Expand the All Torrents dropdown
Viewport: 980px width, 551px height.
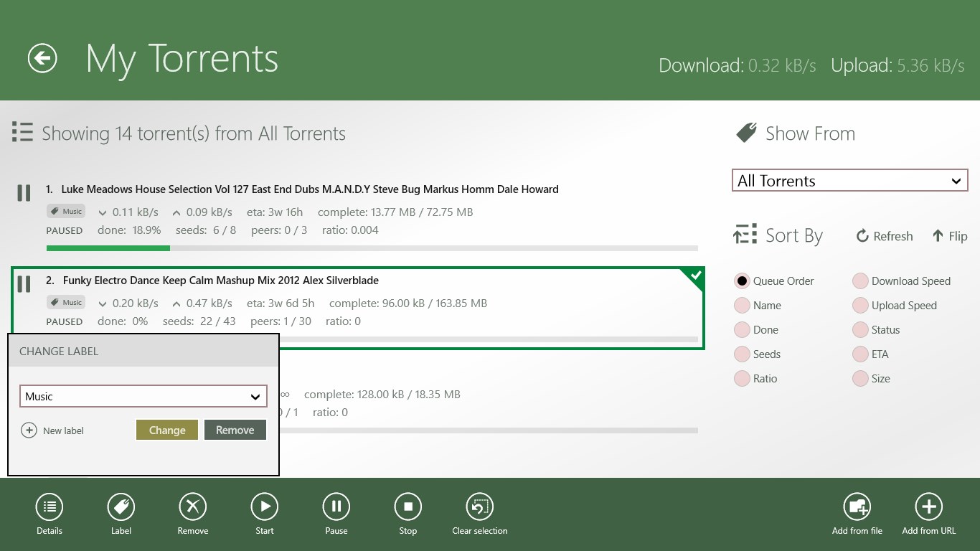[x=849, y=181]
